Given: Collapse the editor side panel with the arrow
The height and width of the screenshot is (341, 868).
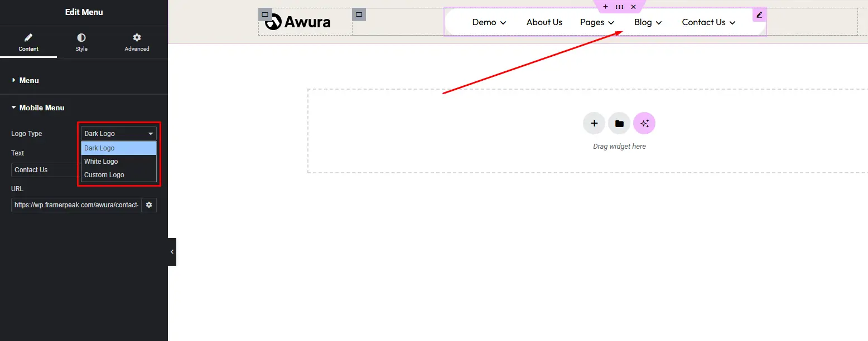Looking at the screenshot, I should (172, 252).
